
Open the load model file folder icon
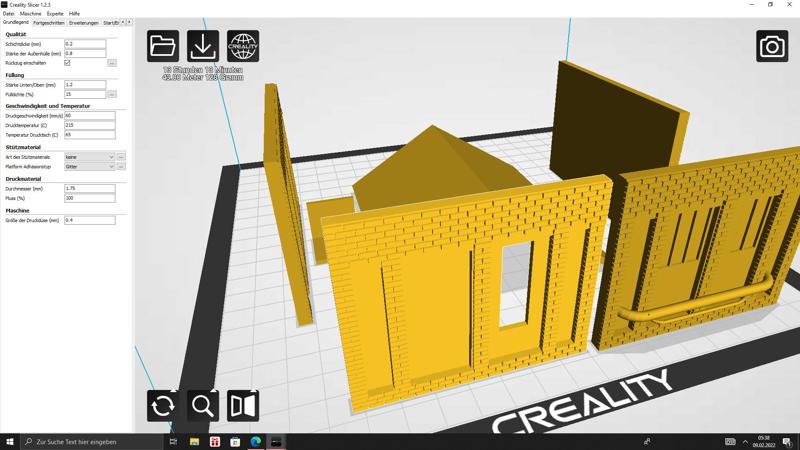click(x=163, y=46)
